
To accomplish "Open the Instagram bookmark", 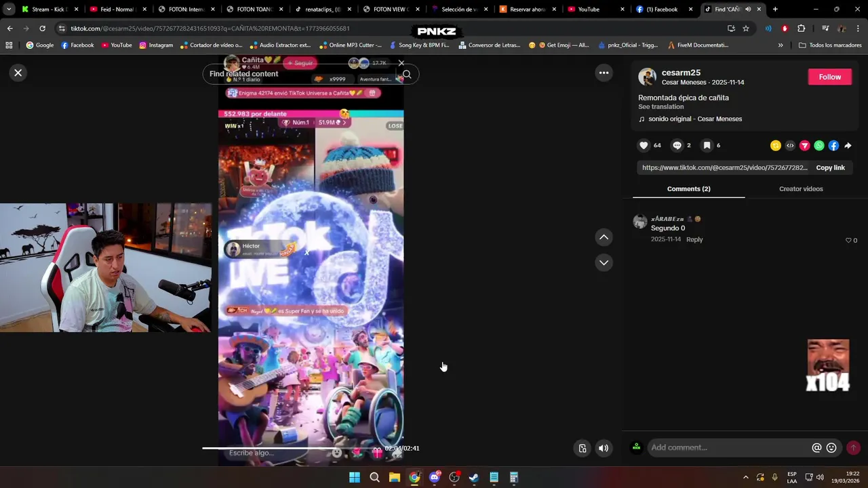I will pos(156,45).
